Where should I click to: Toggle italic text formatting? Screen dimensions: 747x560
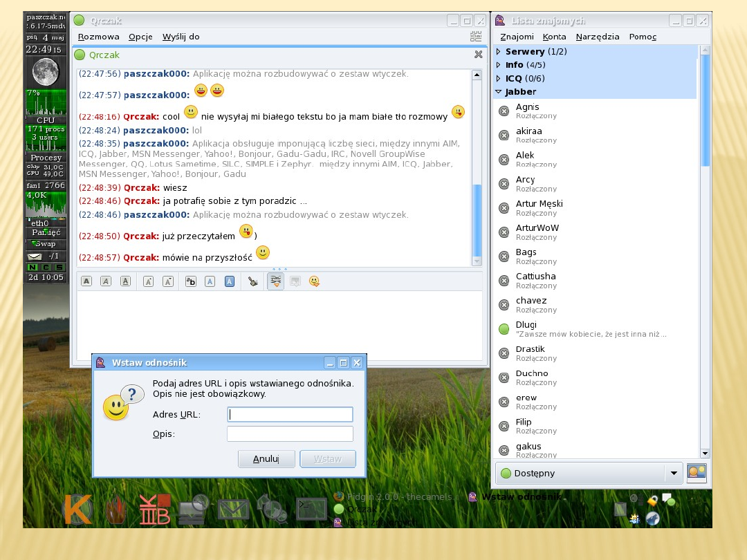(x=105, y=281)
